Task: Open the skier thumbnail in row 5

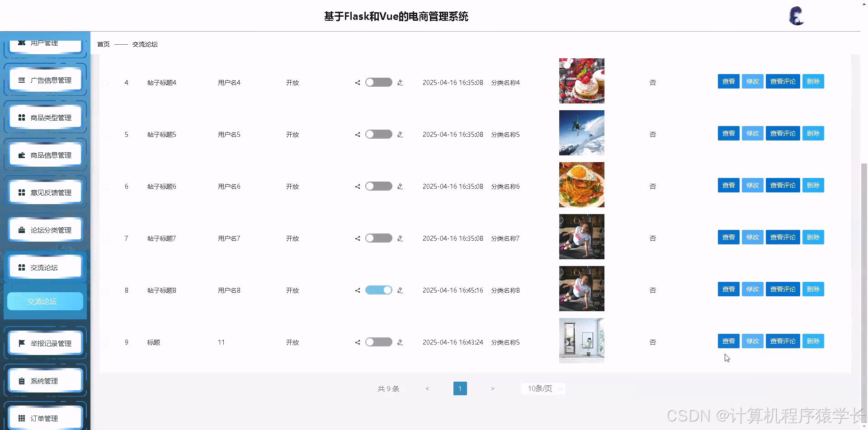Action: pos(582,133)
